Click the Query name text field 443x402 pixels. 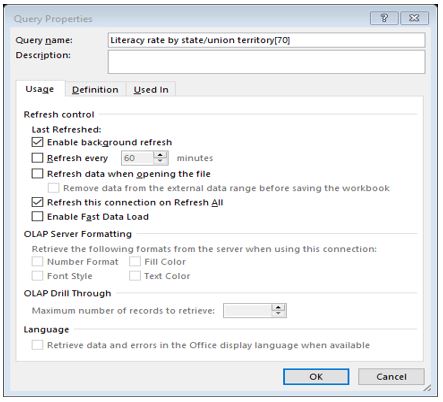(x=266, y=40)
